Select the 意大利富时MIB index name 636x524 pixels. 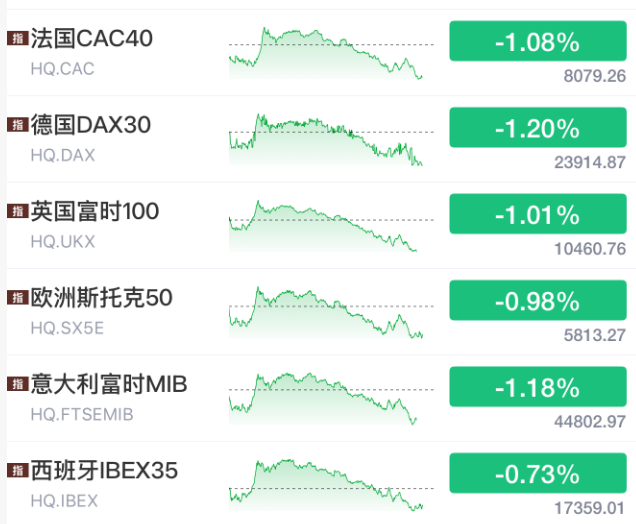point(109,384)
